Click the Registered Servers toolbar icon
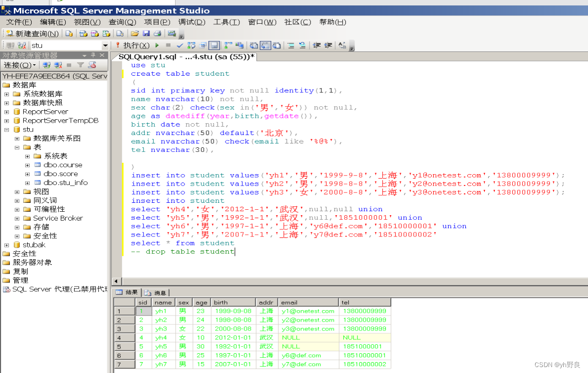Image resolution: width=588 pixels, height=373 pixels. tap(172, 34)
